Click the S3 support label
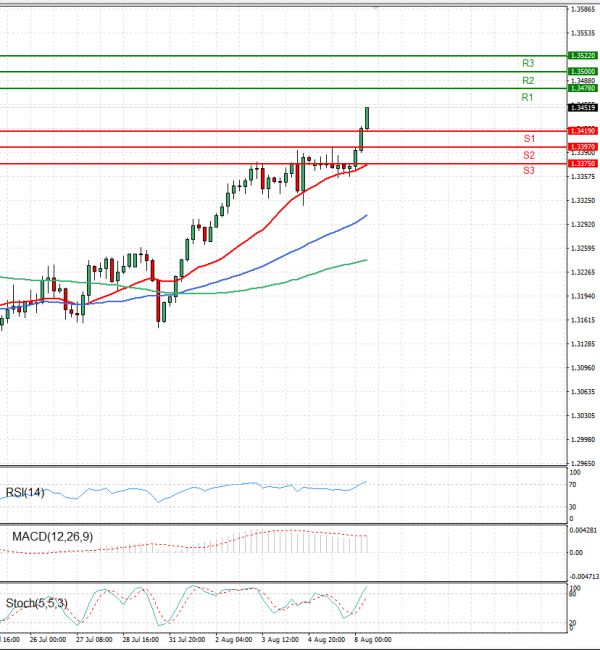 529,171
